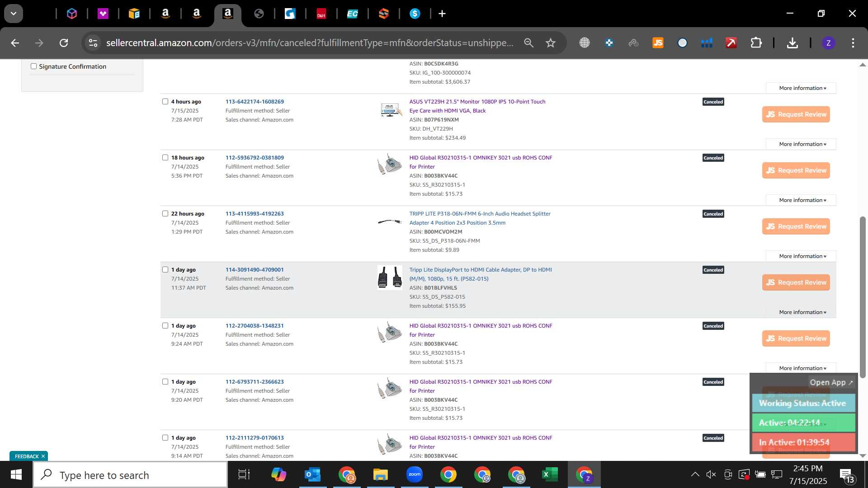868x488 pixels.
Task: Expand More information for 18 hours ago order
Action: (802, 200)
